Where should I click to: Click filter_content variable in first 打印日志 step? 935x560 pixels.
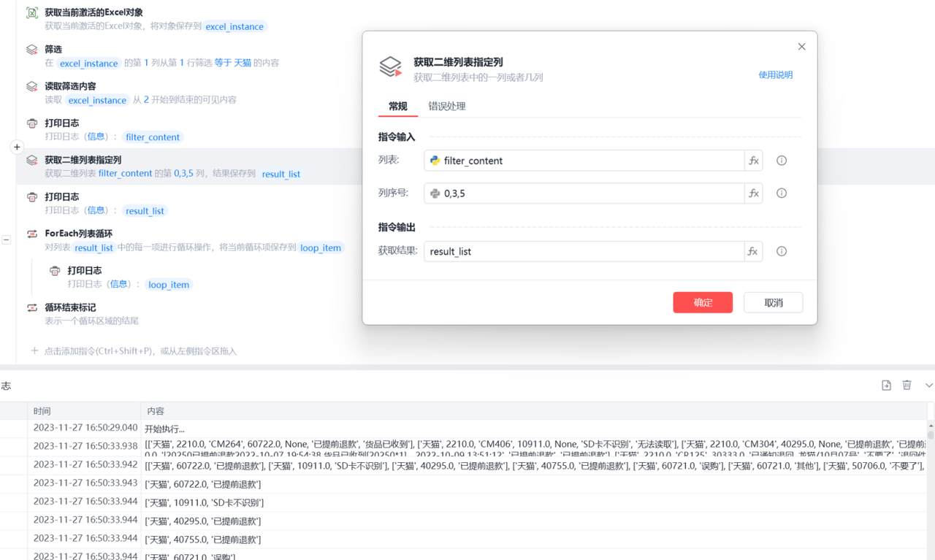point(153,137)
